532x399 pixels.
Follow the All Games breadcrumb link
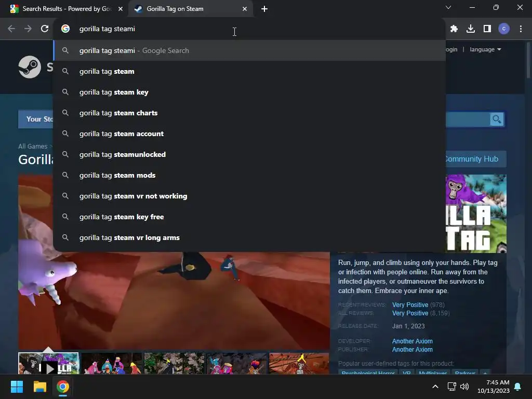coord(33,146)
